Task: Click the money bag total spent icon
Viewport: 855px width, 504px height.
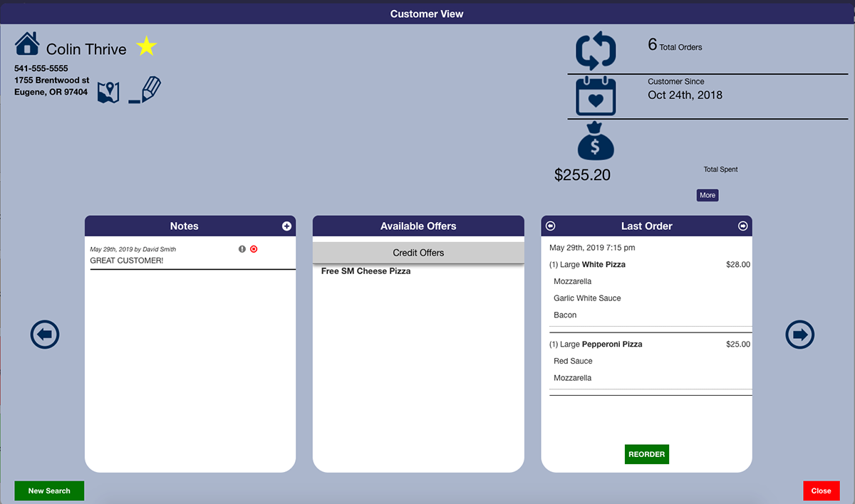Action: pyautogui.click(x=596, y=142)
